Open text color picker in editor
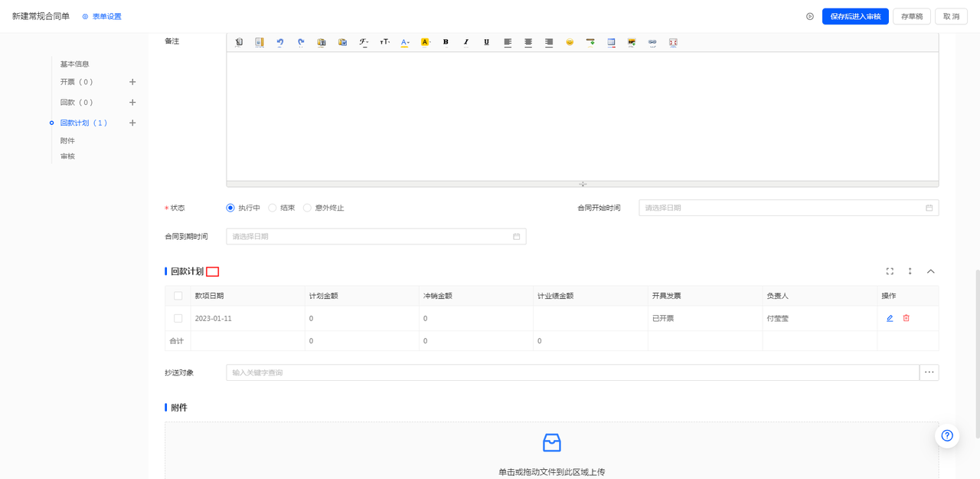 [405, 42]
